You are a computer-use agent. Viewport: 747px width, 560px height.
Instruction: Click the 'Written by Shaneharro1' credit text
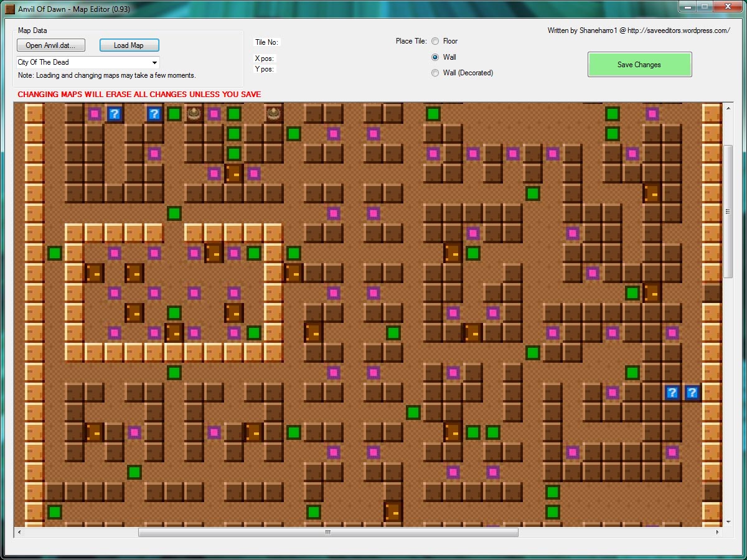pyautogui.click(x=639, y=30)
